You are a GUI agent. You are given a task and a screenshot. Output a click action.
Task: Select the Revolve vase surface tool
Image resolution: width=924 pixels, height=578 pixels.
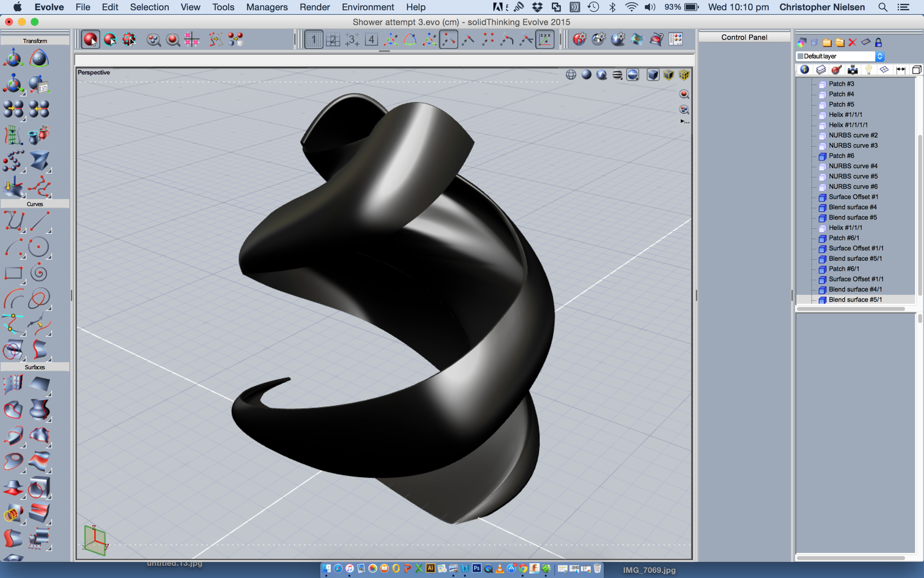tap(38, 410)
